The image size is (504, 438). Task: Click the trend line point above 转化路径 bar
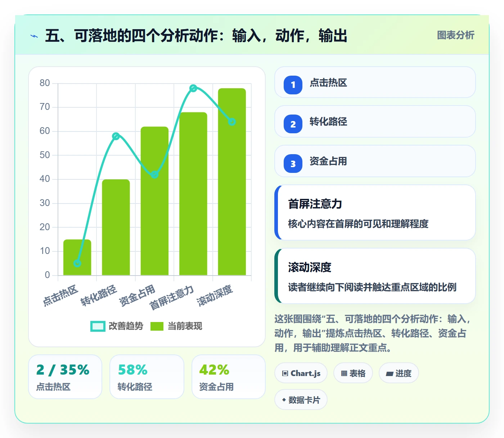click(x=116, y=136)
